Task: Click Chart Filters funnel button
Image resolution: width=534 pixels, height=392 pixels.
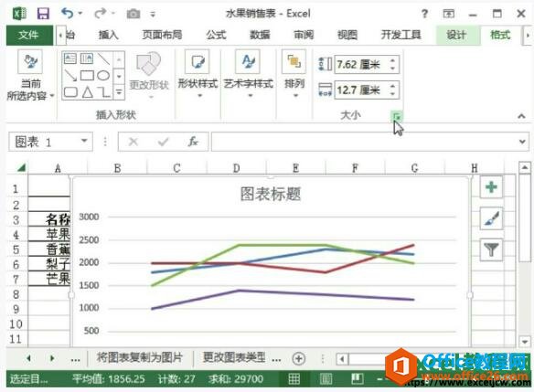Action: coord(491,249)
